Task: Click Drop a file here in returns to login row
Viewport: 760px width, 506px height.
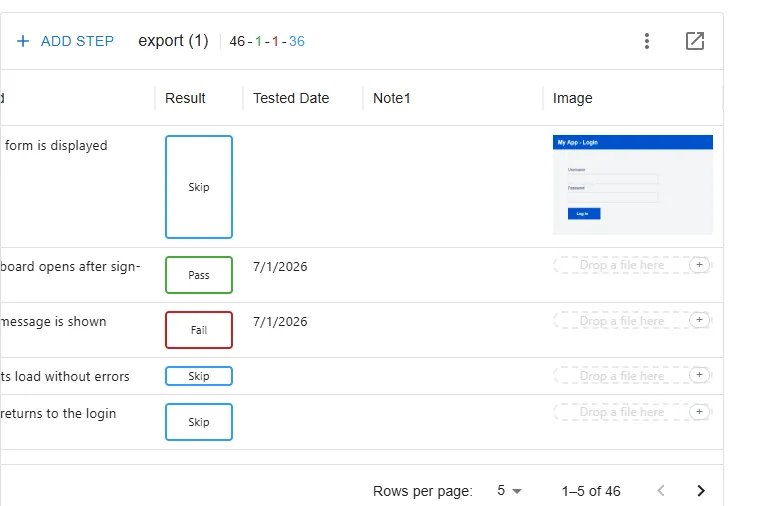Action: pos(622,412)
